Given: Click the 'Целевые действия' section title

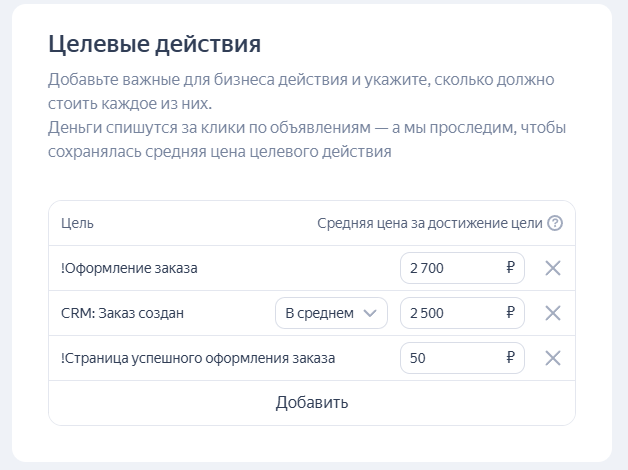Looking at the screenshot, I should (x=154, y=45).
